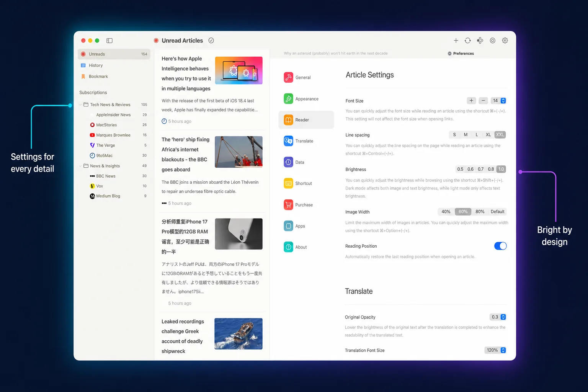
Task: Open Translate preferences section
Action: tap(306, 141)
